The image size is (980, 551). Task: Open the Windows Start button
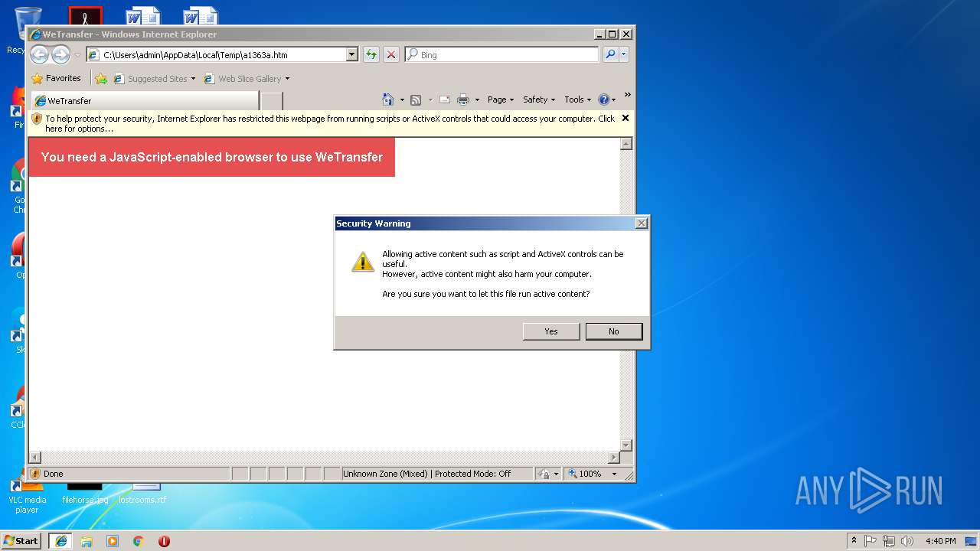[21, 540]
